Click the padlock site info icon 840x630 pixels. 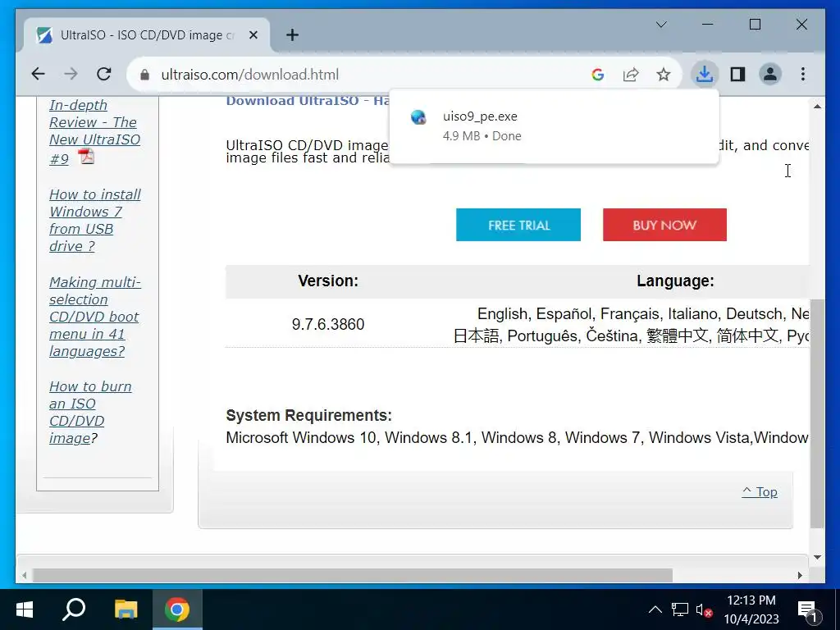144,75
